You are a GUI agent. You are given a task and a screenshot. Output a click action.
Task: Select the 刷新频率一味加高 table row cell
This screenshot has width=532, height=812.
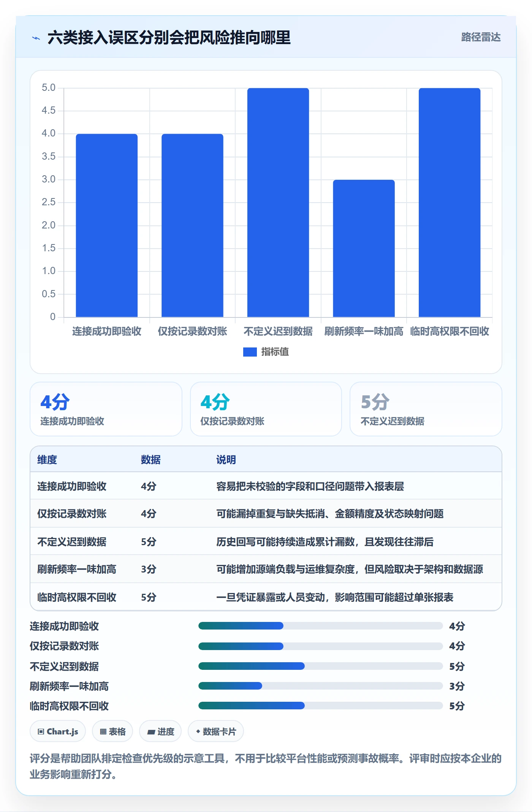(77, 569)
